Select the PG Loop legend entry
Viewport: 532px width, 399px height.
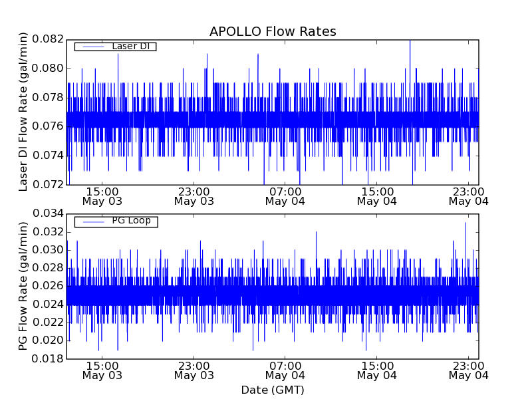(131, 221)
